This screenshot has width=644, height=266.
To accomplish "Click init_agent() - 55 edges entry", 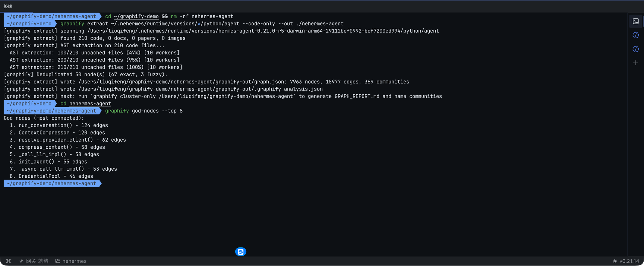I will pyautogui.click(x=48, y=162).
